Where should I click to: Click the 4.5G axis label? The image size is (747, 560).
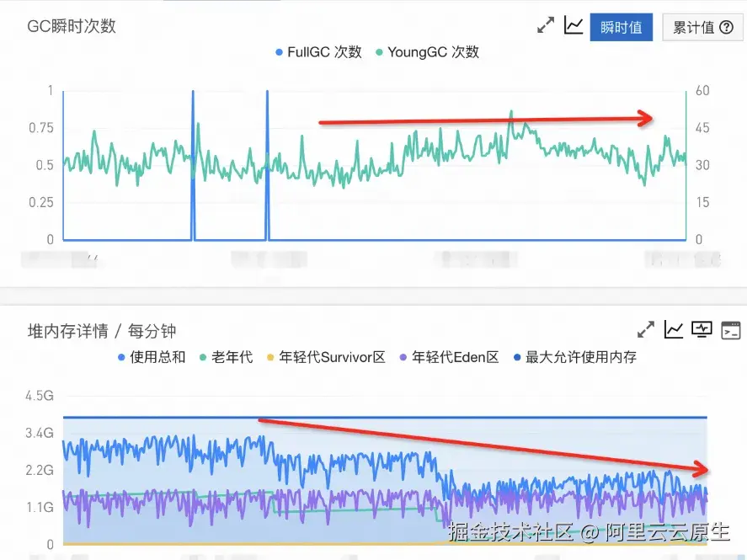point(40,396)
